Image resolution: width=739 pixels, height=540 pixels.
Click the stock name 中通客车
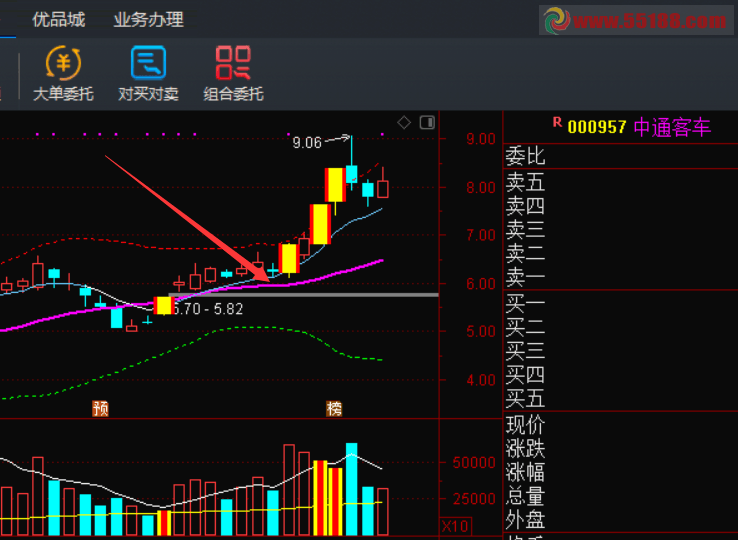pyautogui.click(x=671, y=127)
